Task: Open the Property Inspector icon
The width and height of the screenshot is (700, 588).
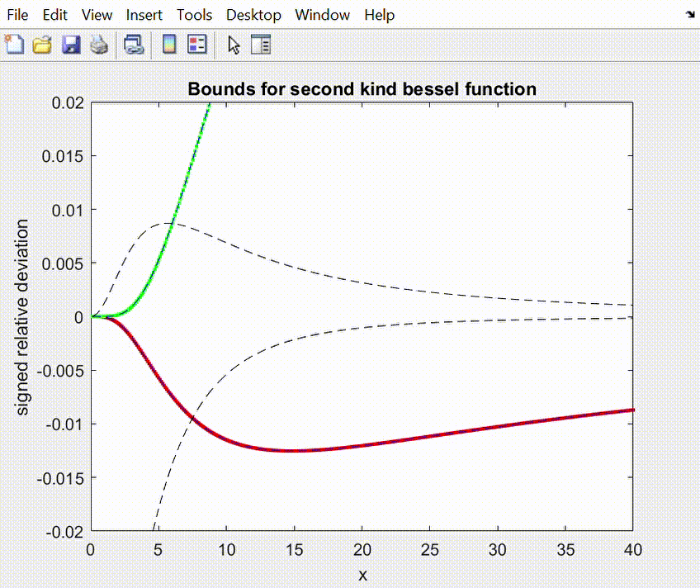Action: (x=261, y=45)
